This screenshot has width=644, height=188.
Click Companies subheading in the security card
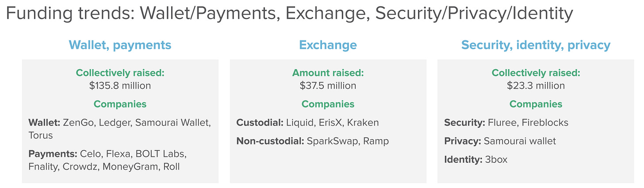[536, 104]
